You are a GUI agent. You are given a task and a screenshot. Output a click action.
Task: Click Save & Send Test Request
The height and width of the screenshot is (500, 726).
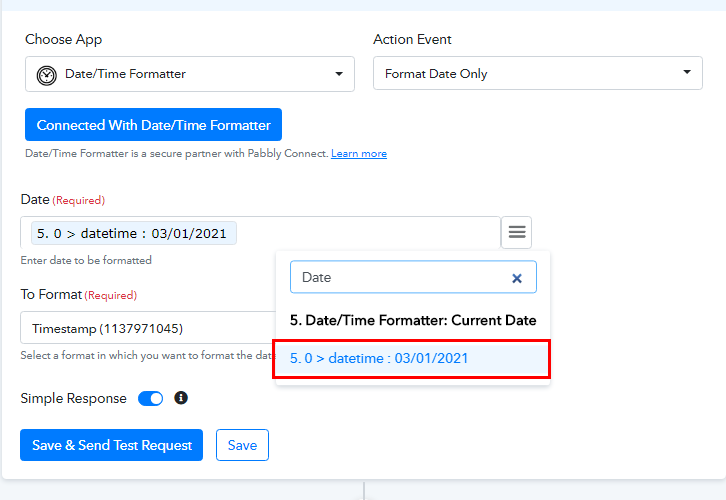coord(111,445)
